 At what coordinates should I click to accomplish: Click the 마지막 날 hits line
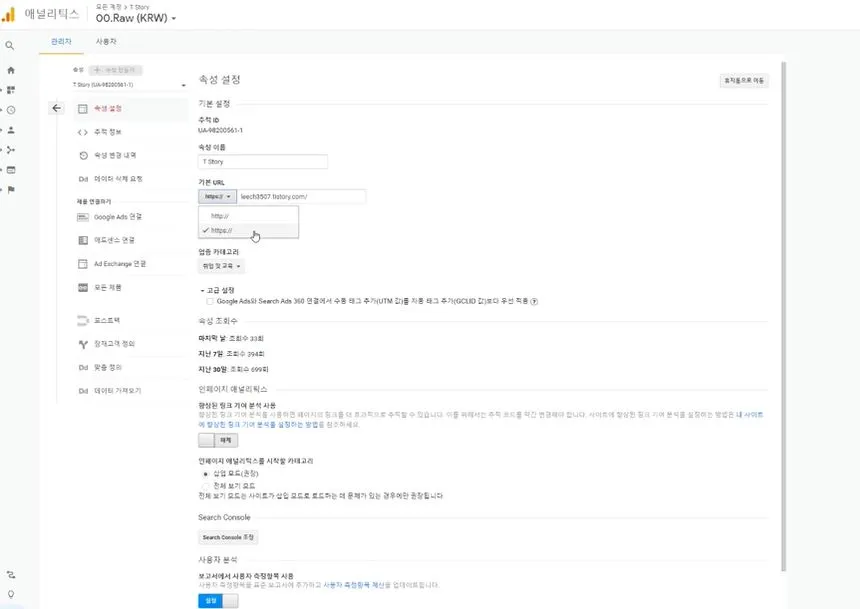click(x=230, y=339)
